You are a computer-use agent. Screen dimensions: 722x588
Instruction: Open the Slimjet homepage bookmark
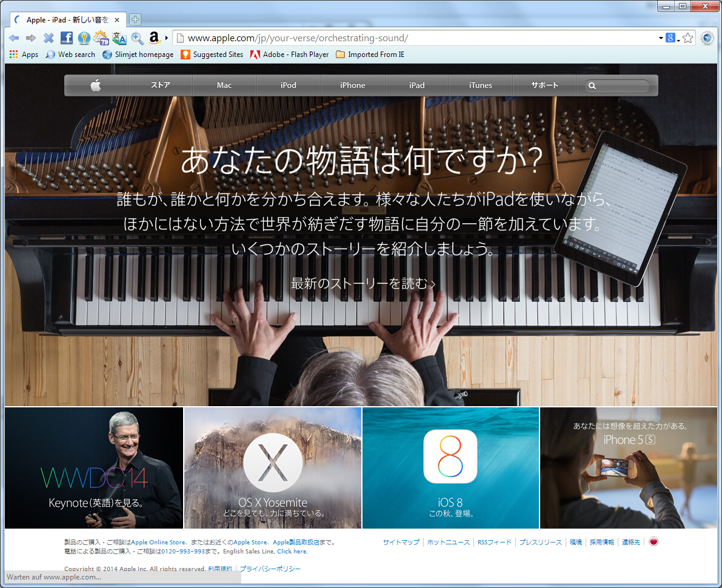(x=138, y=55)
